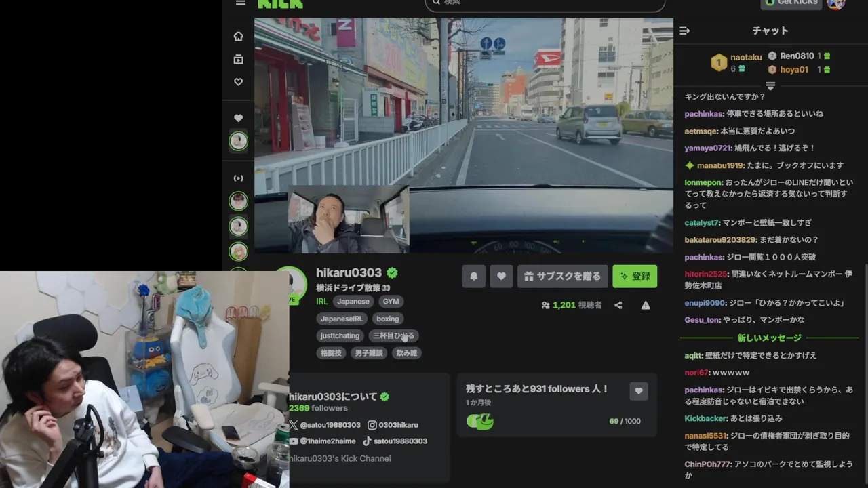
Task: Select the GYM tag
Action: (x=391, y=302)
